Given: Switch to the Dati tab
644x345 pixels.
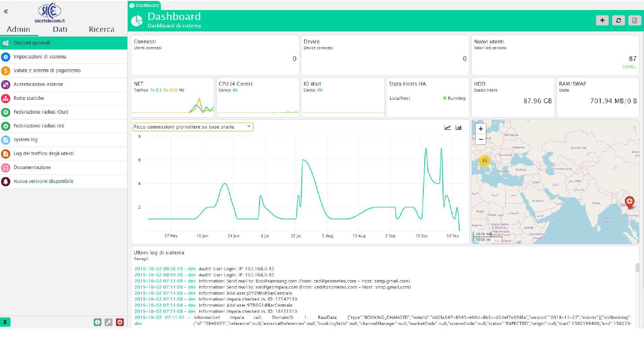Looking at the screenshot, I should coord(60,29).
